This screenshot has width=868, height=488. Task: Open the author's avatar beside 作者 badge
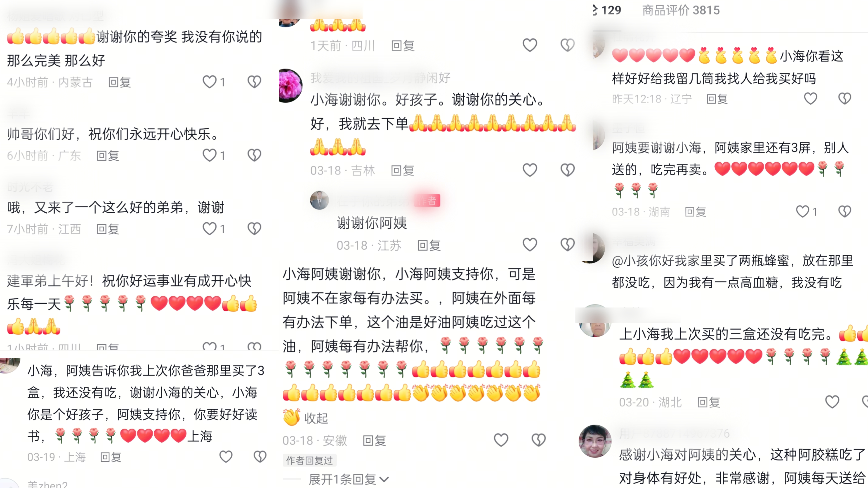(319, 200)
